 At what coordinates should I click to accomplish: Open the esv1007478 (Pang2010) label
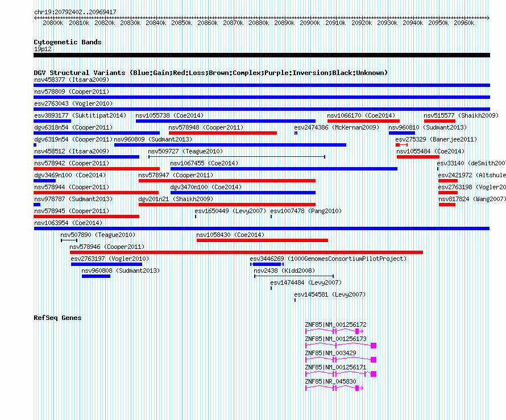pyautogui.click(x=306, y=211)
